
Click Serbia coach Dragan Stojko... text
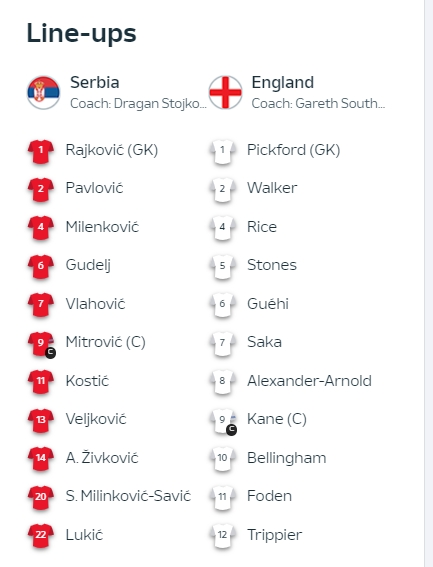[138, 104]
